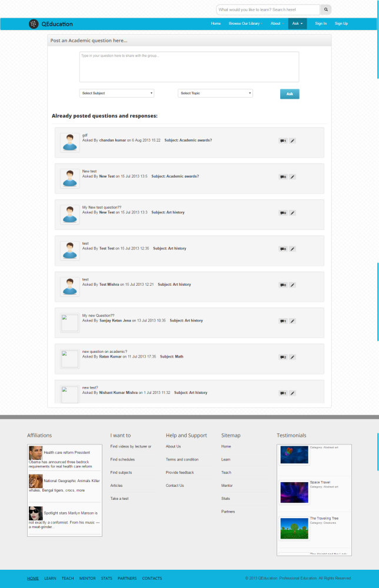Image resolution: width=379 pixels, height=588 pixels.
Task: Click Sign Up in navbar
Action: click(341, 24)
